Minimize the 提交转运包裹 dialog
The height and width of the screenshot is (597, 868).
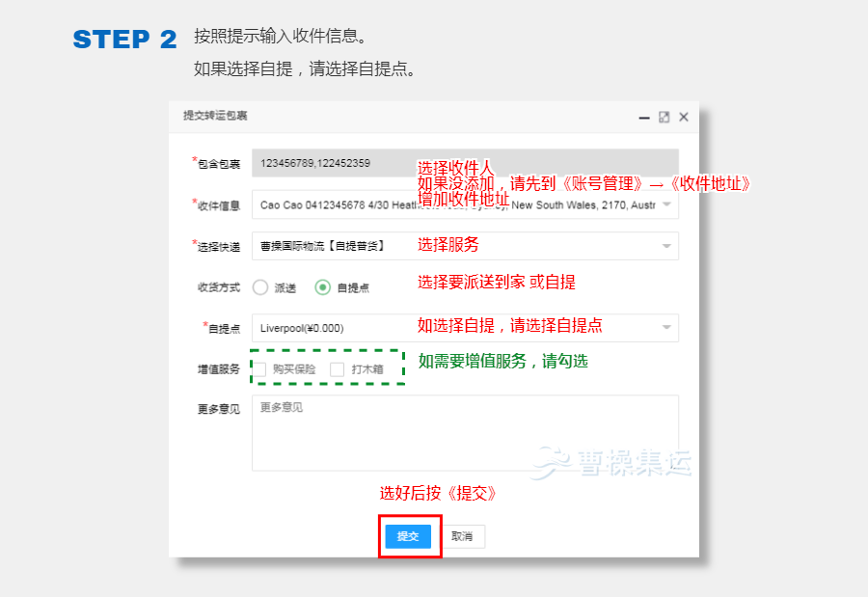pos(644,118)
